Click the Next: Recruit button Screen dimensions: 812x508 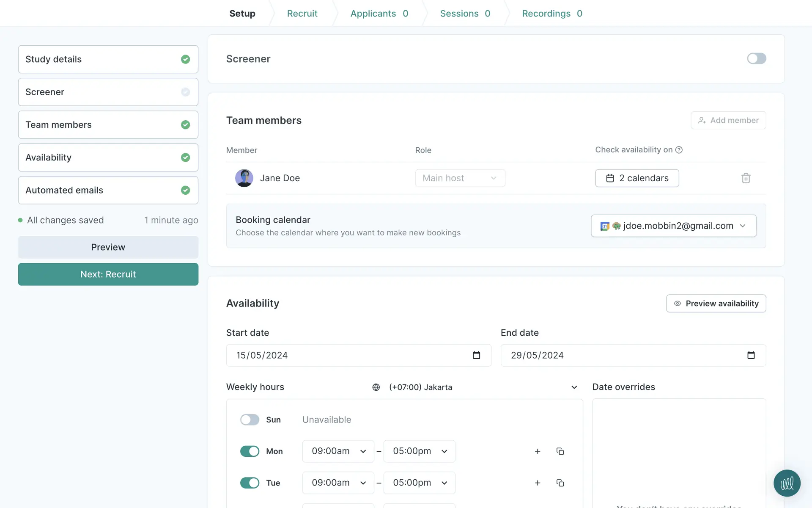pos(108,274)
